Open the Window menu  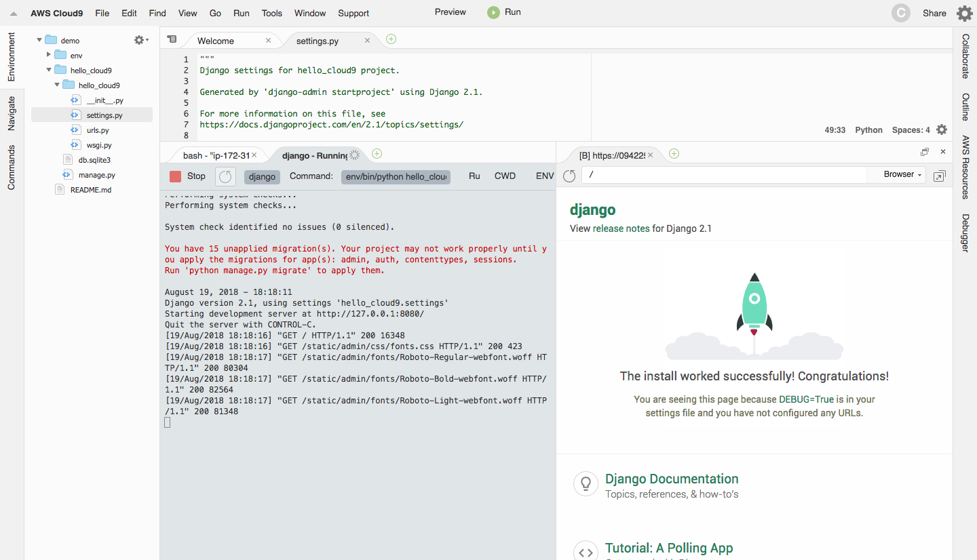(310, 13)
